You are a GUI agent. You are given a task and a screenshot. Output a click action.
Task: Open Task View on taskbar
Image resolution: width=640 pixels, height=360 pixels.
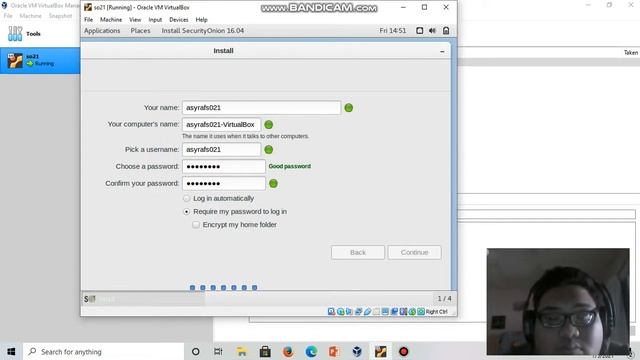(x=218, y=351)
